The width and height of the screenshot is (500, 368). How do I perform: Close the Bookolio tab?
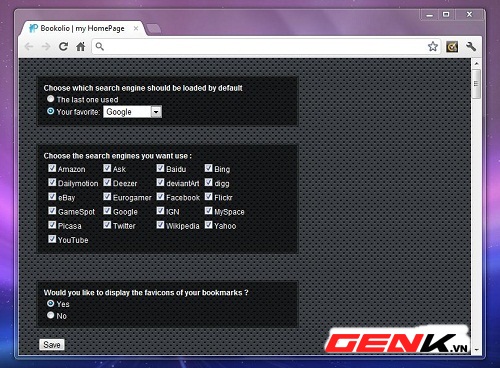pos(136,28)
